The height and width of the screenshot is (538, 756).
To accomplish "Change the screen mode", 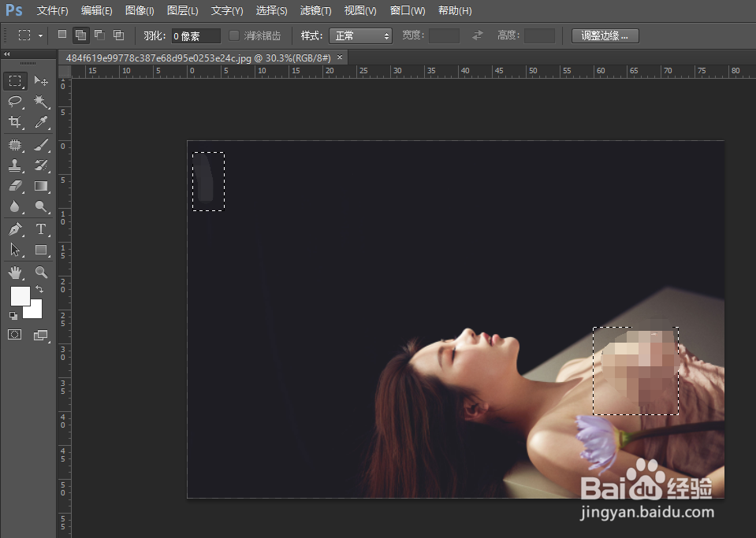I will [x=41, y=335].
